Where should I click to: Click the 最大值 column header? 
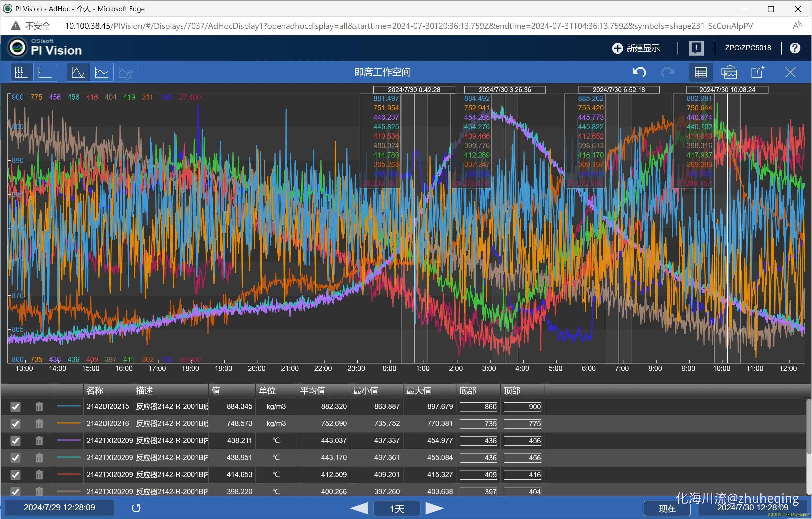click(430, 391)
